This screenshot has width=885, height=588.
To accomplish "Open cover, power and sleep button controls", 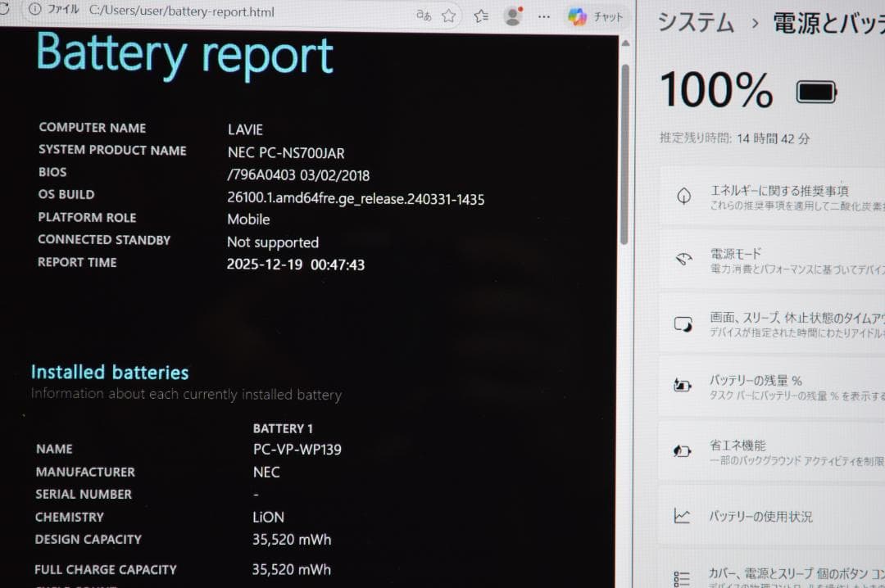I will coord(778,577).
